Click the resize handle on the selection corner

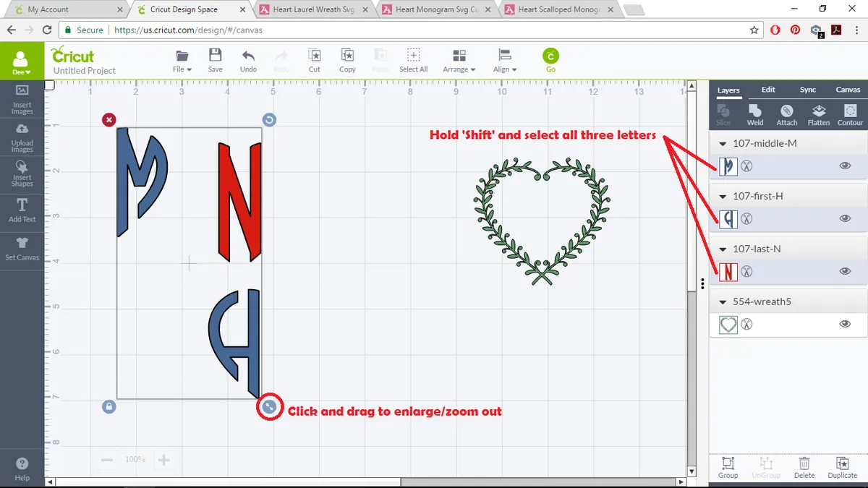(269, 407)
